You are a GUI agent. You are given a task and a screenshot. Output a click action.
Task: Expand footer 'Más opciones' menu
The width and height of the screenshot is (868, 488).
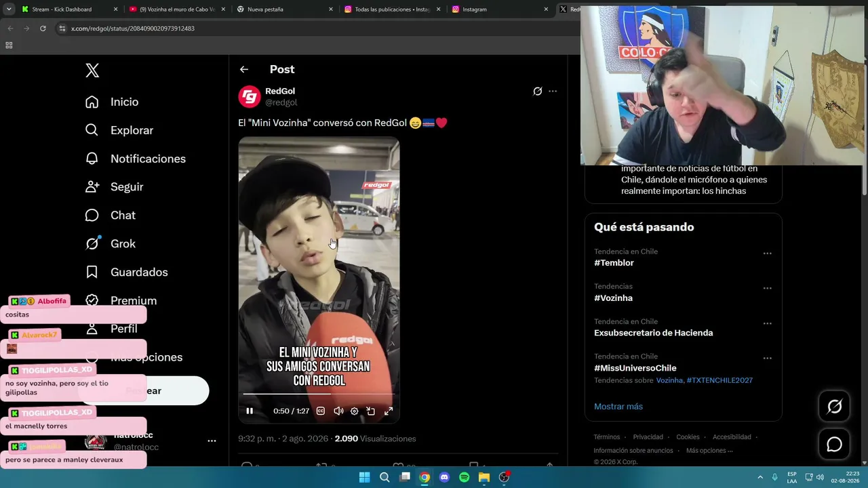709,451
